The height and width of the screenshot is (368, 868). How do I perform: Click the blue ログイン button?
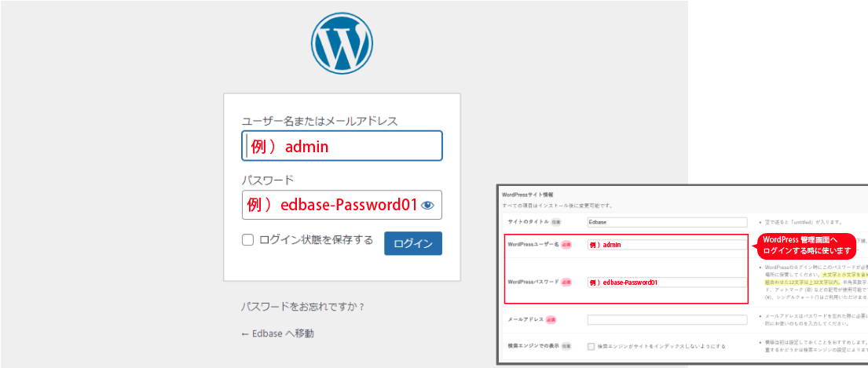click(413, 243)
